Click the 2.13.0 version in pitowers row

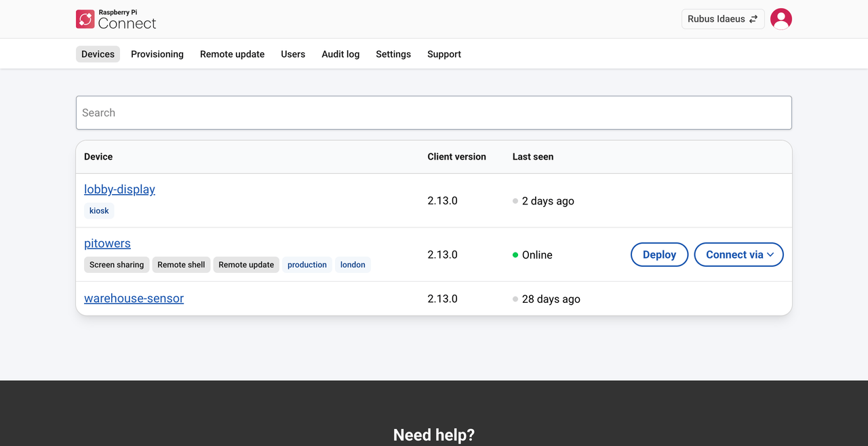(x=442, y=255)
